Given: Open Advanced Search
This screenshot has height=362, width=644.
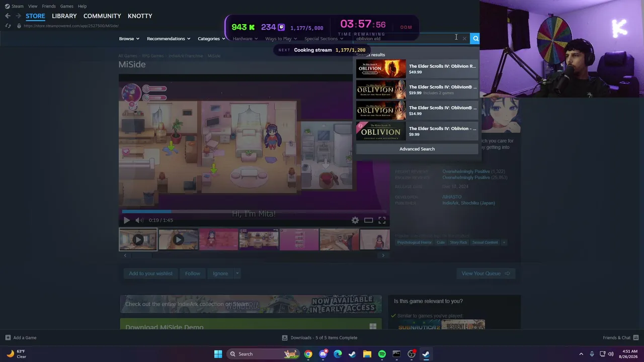Looking at the screenshot, I should click(x=417, y=149).
